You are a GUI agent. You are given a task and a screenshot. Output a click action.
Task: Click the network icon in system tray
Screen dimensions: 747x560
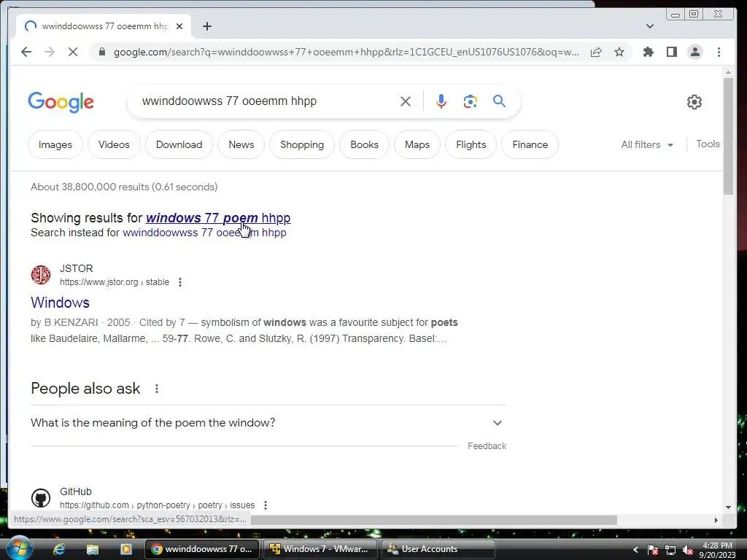pyautogui.click(x=670, y=551)
